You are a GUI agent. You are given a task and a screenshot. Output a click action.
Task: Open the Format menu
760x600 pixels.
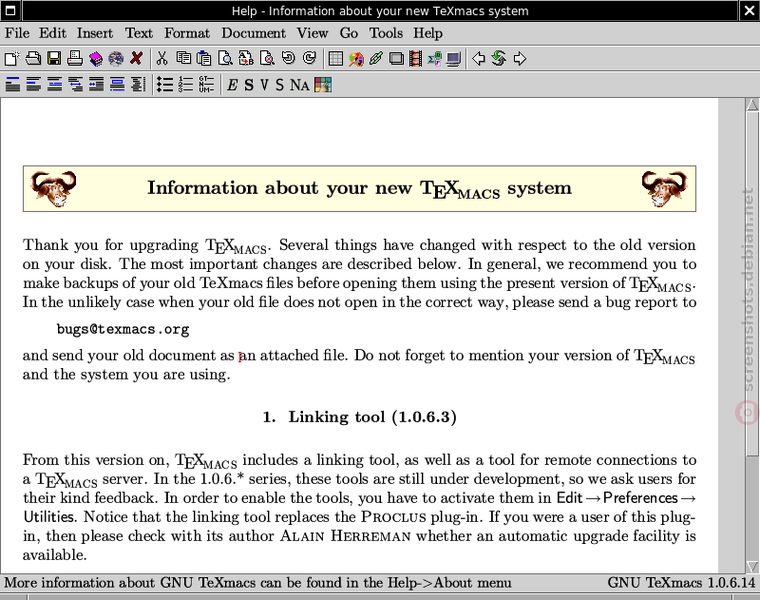click(x=187, y=33)
